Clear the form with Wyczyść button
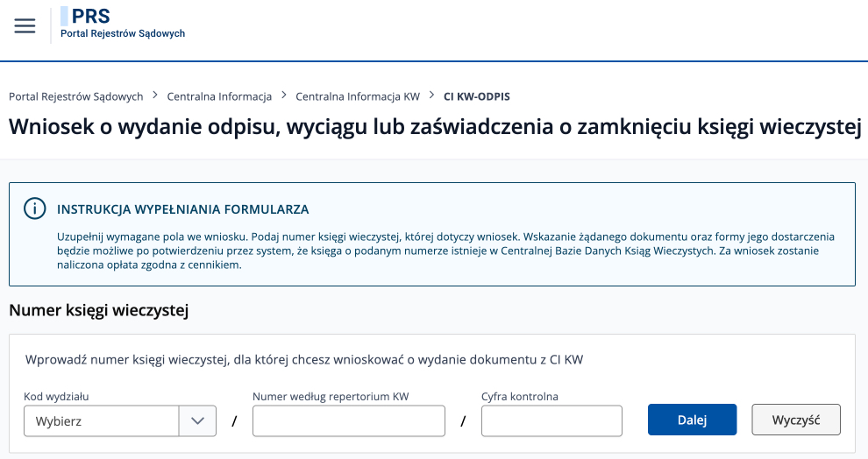868x459 pixels. tap(796, 420)
